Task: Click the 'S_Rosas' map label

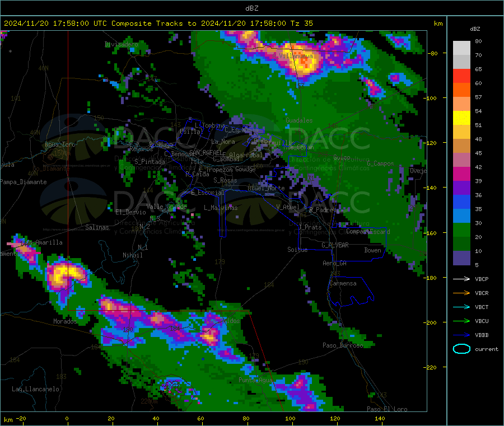Action: tap(225, 180)
